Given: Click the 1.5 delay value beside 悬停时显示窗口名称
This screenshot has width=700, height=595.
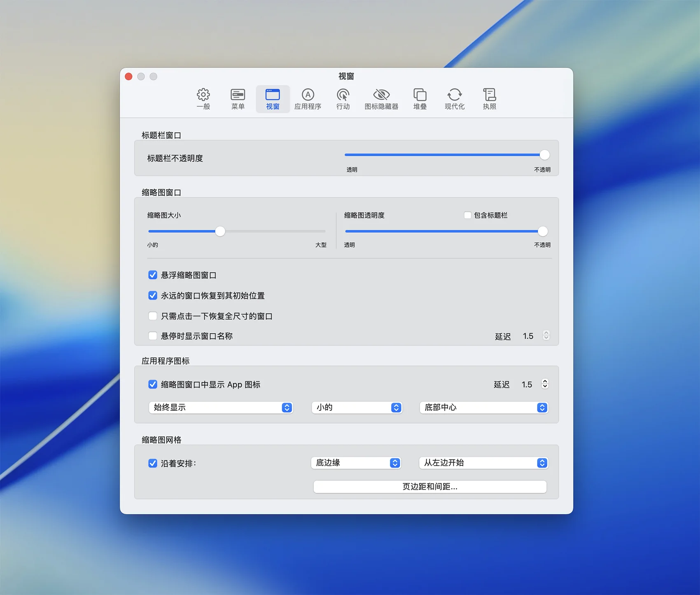Looking at the screenshot, I should click(528, 336).
